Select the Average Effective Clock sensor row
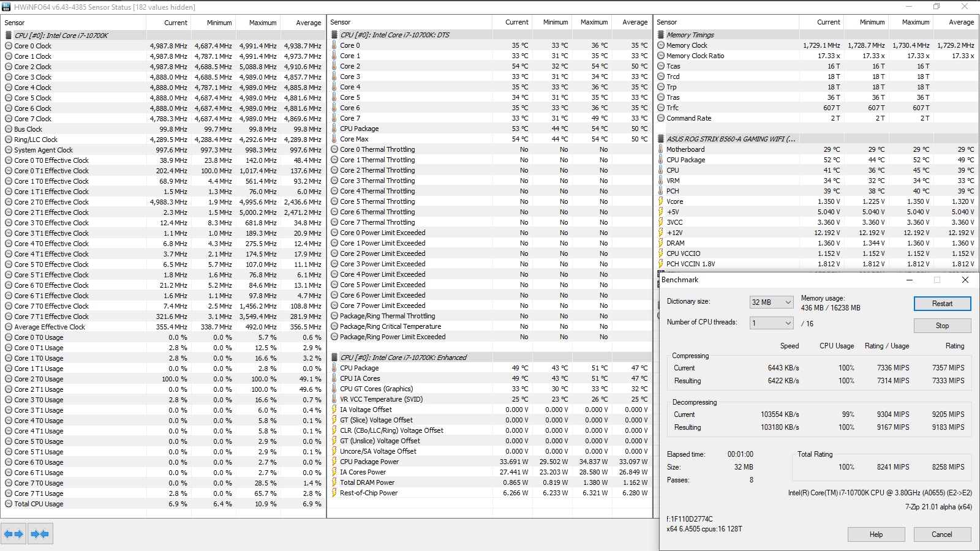This screenshot has height=551, width=980. (163, 327)
